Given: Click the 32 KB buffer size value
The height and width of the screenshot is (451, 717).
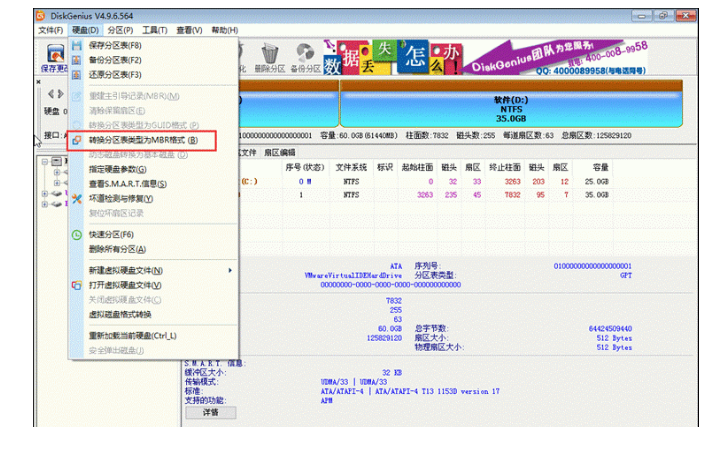Looking at the screenshot, I should click(x=392, y=373).
